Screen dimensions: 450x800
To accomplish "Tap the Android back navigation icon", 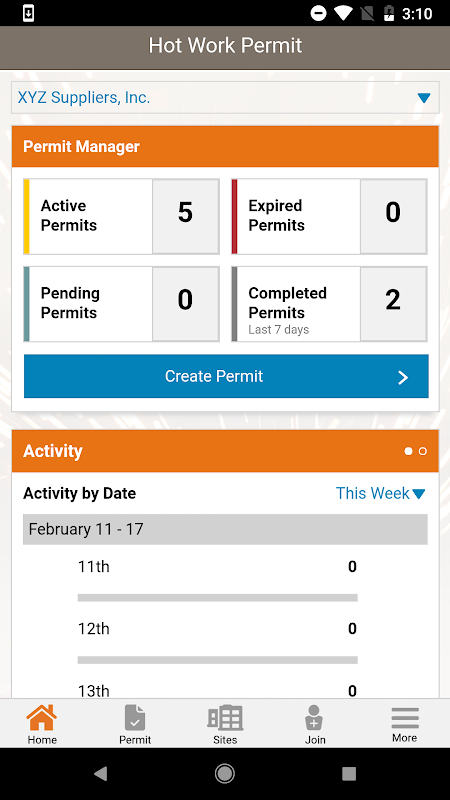I will 101,774.
